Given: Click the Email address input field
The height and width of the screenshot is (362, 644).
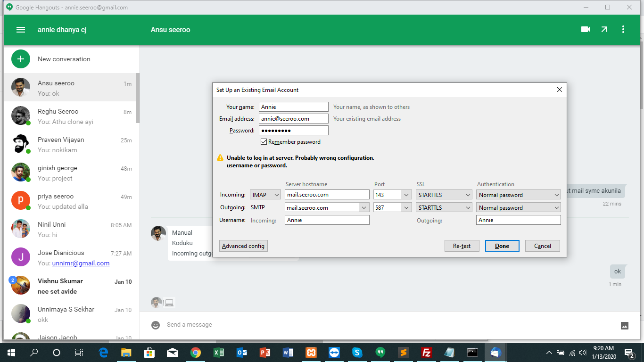Looking at the screenshot, I should 293,119.
